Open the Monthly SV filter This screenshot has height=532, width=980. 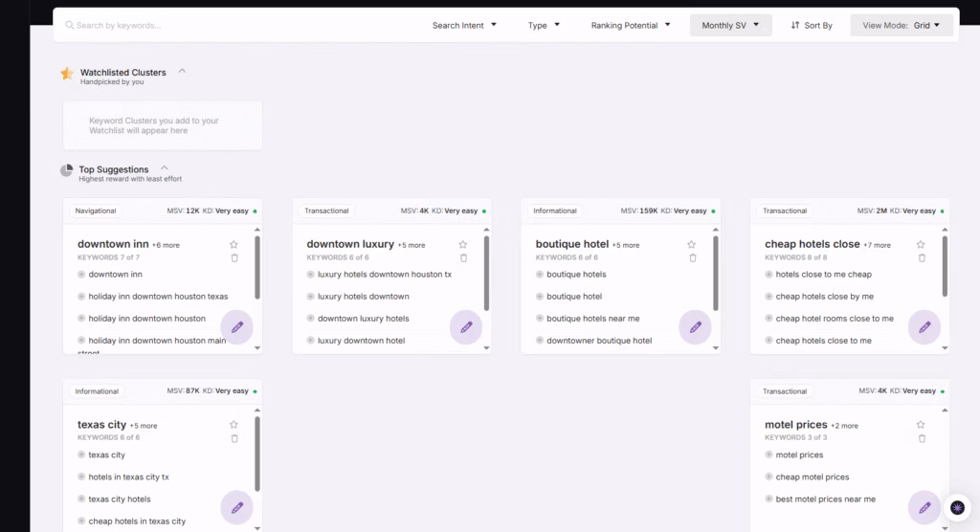pyautogui.click(x=730, y=26)
